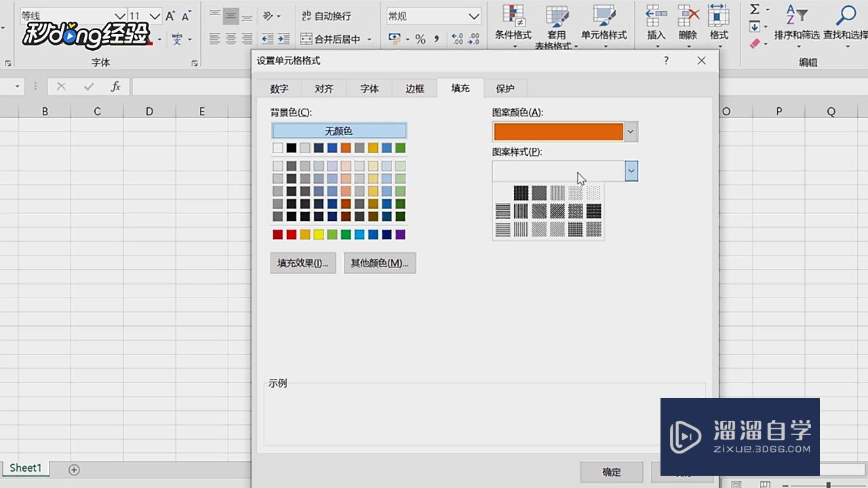Pick the purple standard color swatch
The width and height of the screenshot is (868, 488).
tap(400, 235)
